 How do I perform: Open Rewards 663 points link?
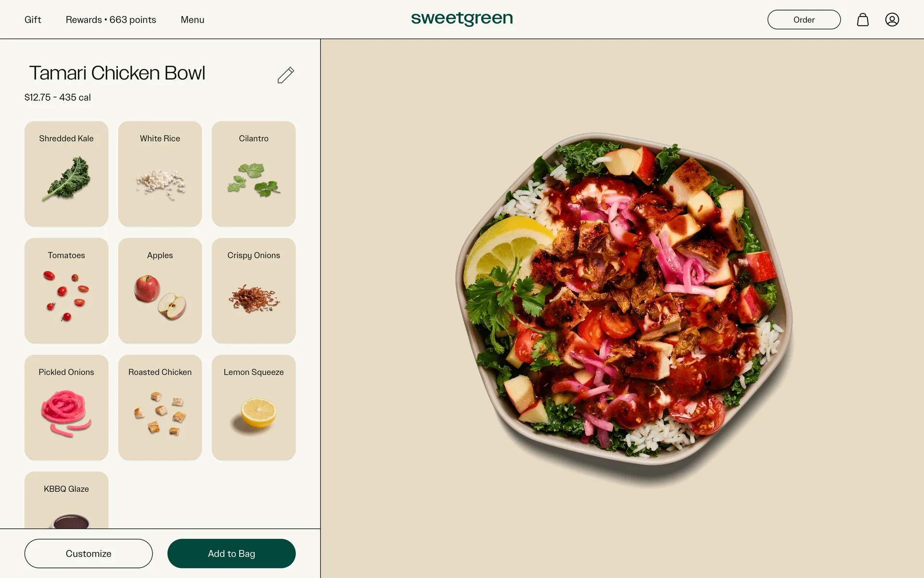pos(111,20)
